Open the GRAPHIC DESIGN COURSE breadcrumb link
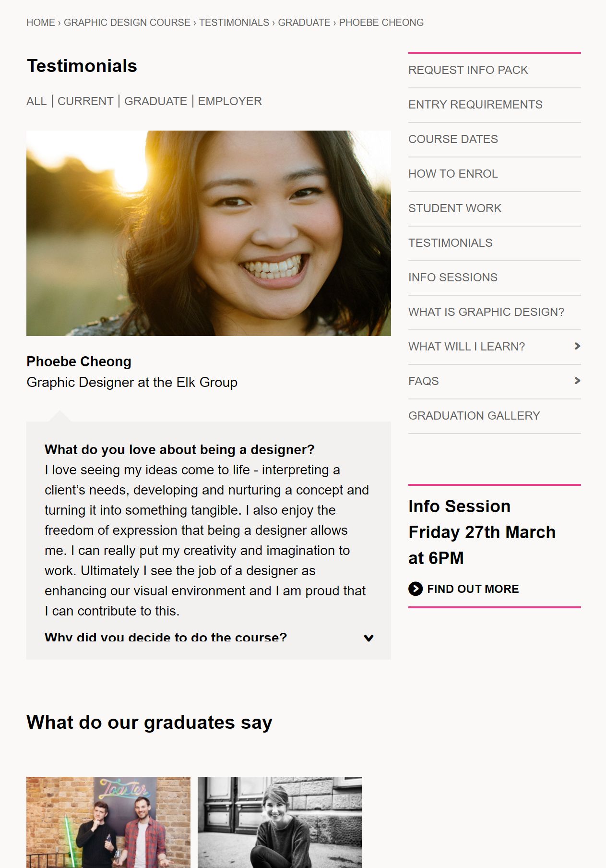Viewport: 606px width, 868px height. [127, 22]
